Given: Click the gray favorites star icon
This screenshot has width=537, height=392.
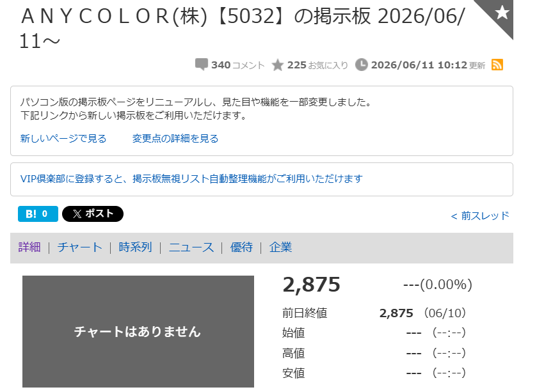Looking at the screenshot, I should [x=277, y=65].
